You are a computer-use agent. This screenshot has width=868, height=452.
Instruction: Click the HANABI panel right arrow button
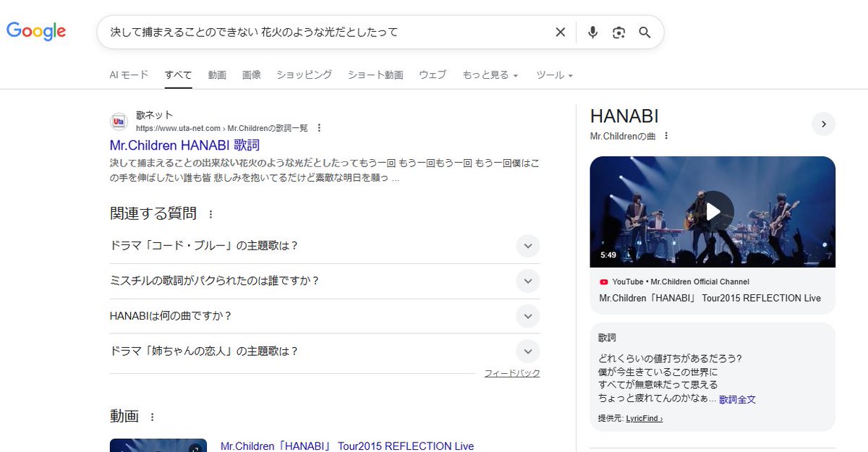pos(823,124)
